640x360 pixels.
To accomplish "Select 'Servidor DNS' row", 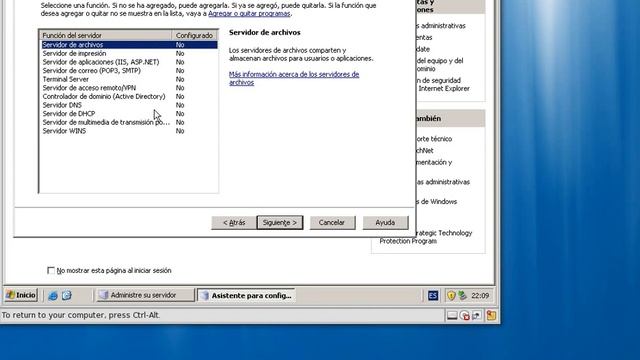I will pos(129,105).
